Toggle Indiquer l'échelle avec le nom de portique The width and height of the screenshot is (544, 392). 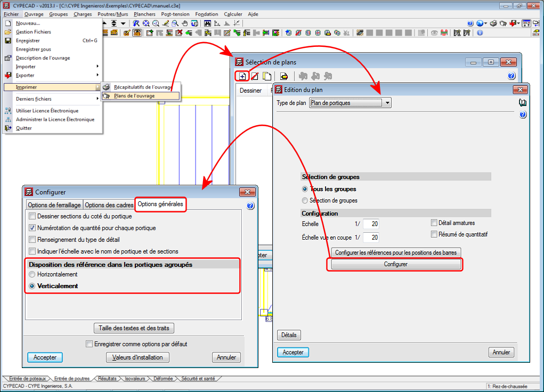tap(33, 251)
